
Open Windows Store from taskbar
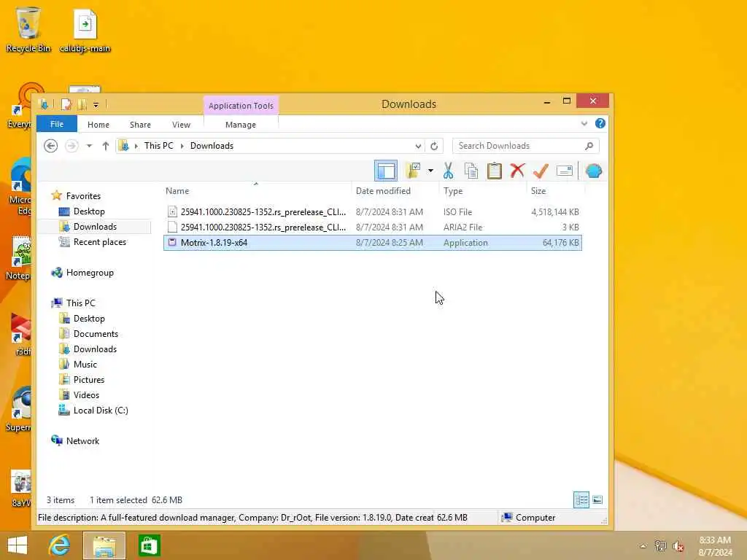point(149,545)
